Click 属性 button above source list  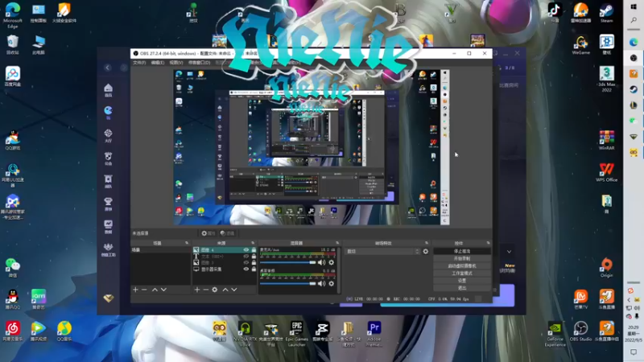pyautogui.click(x=208, y=233)
